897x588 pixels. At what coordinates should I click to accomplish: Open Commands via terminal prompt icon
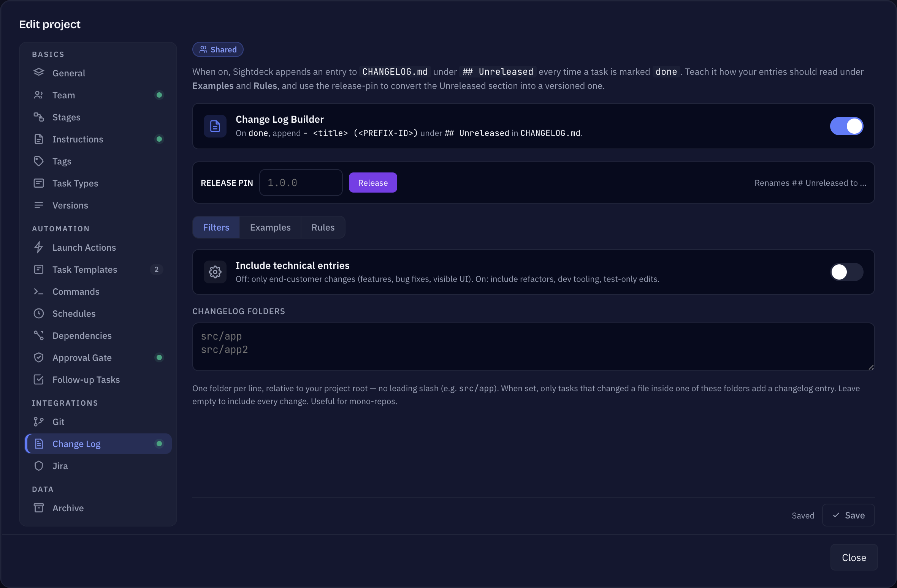[x=39, y=291]
